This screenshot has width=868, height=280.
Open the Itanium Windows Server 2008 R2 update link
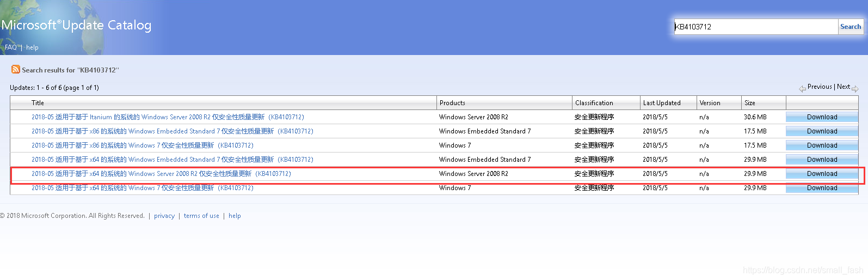click(x=168, y=117)
